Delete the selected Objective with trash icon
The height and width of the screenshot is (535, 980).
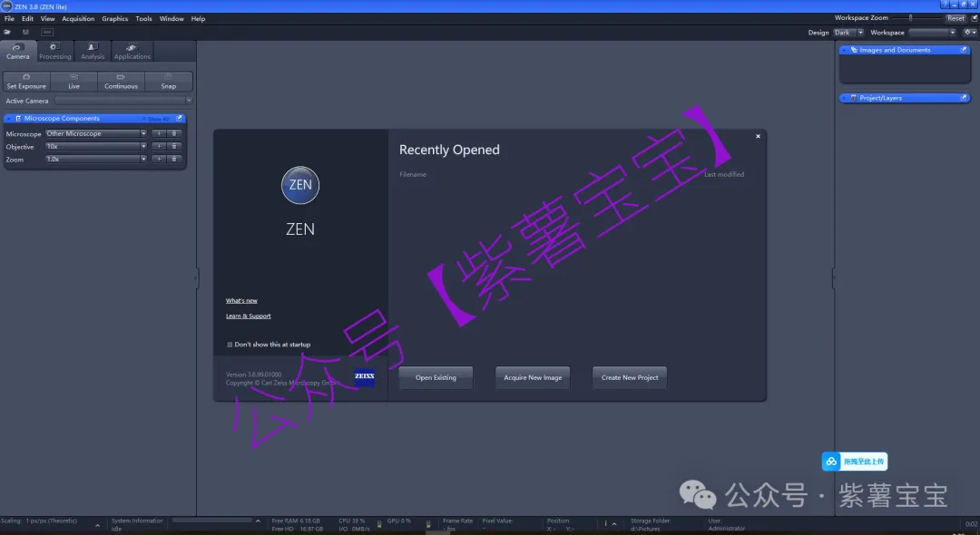174,146
